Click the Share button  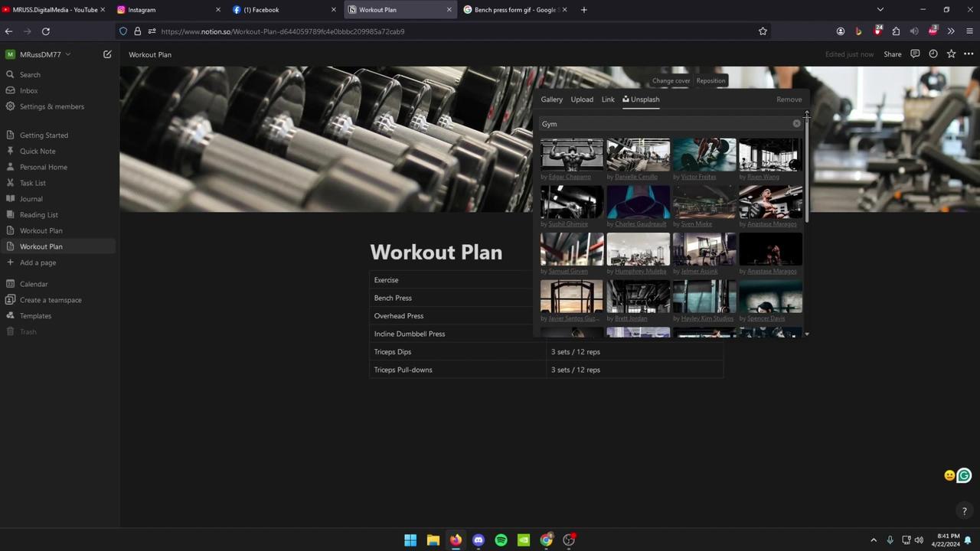[x=892, y=54]
